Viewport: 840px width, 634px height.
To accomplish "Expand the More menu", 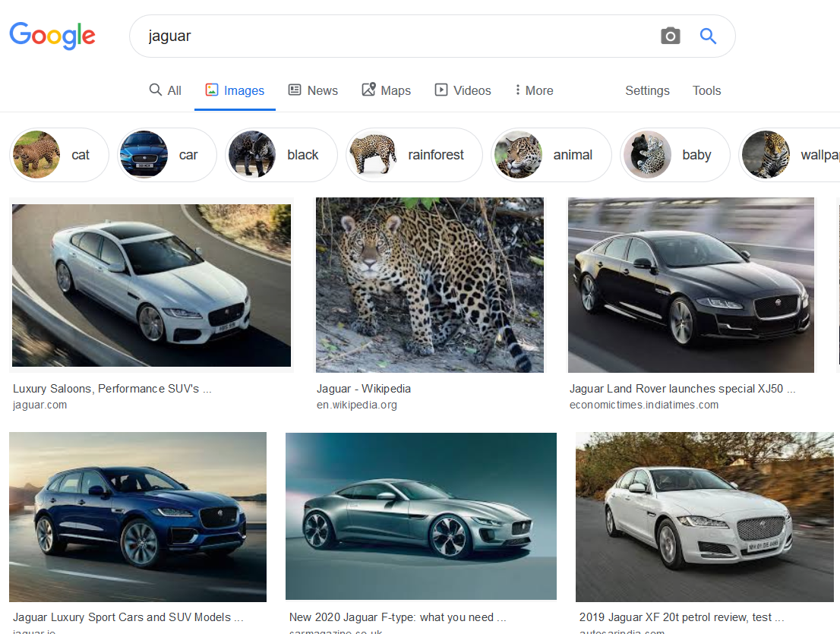I will pos(534,90).
